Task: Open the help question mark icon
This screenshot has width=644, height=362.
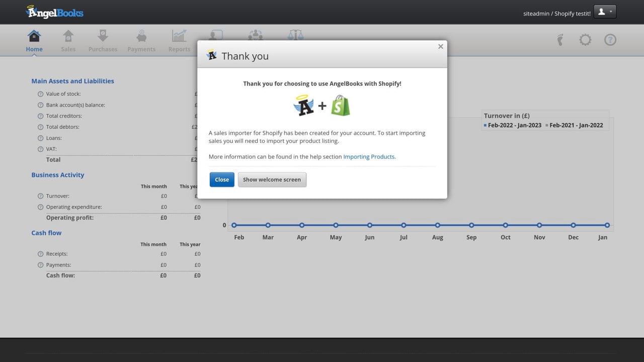Action: [x=610, y=40]
